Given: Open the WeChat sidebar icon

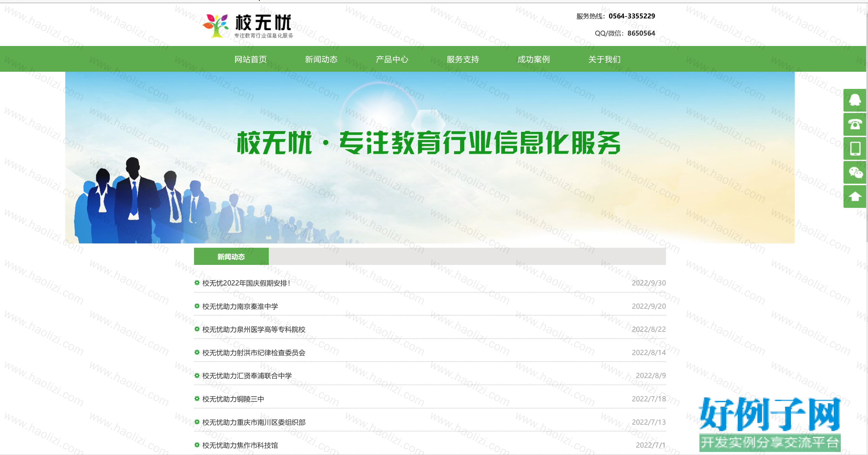Looking at the screenshot, I should click(x=855, y=173).
